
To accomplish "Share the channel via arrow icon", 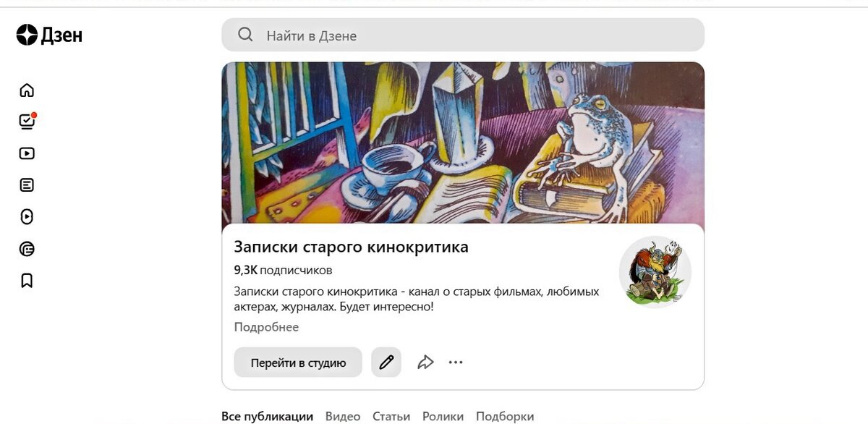I will [425, 362].
